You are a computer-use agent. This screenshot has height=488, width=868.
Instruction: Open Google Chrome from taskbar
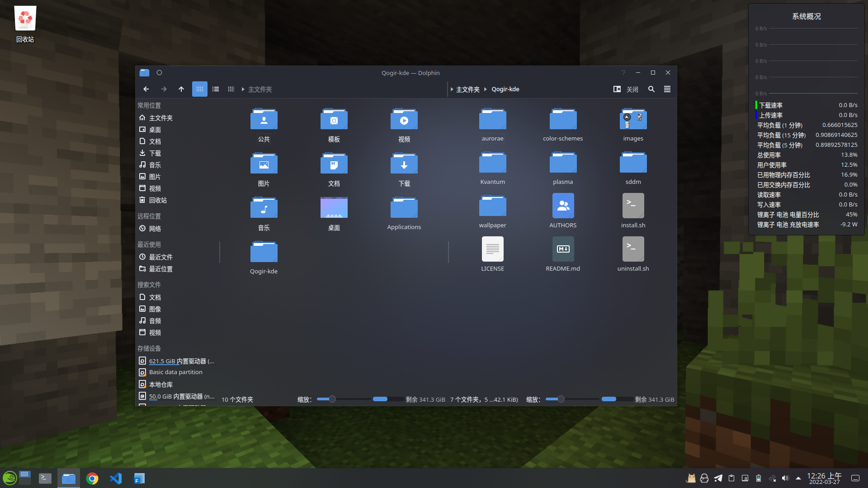click(x=92, y=478)
